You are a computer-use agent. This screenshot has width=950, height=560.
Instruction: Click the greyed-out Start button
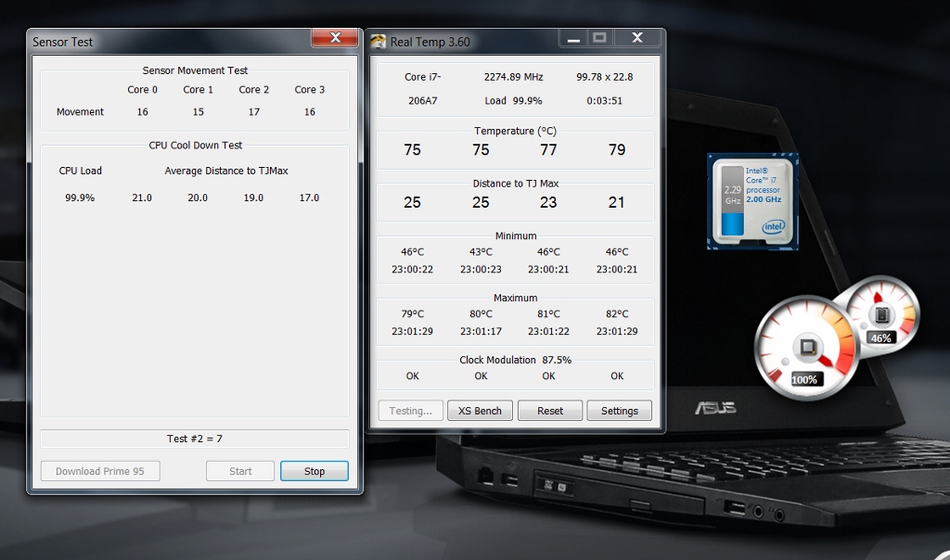[240, 471]
